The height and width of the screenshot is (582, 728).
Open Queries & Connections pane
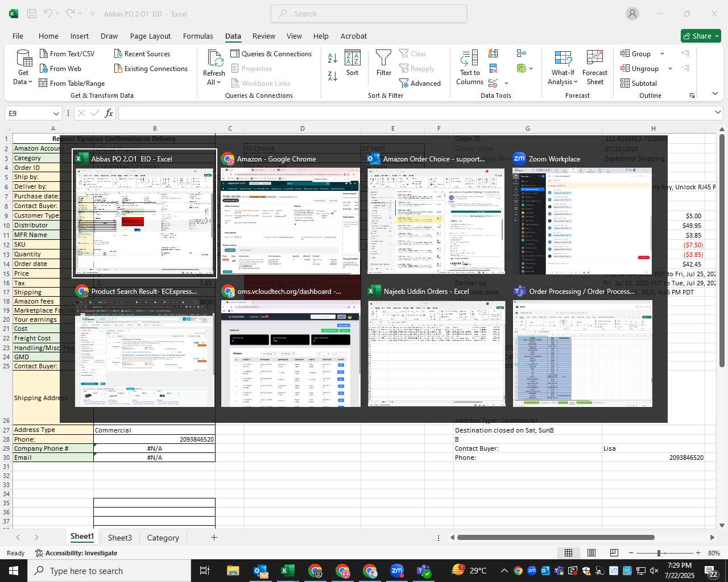pos(271,53)
